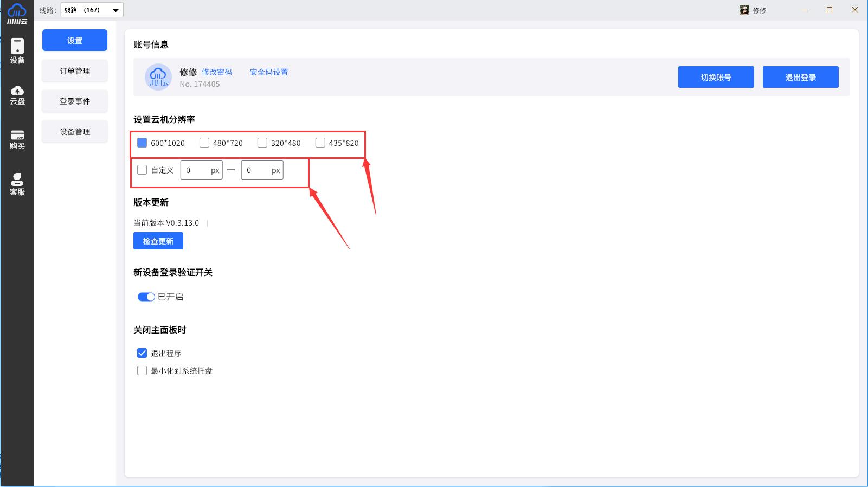Open the 云盘 cloud drive icon
The image size is (868, 487).
[x=17, y=95]
